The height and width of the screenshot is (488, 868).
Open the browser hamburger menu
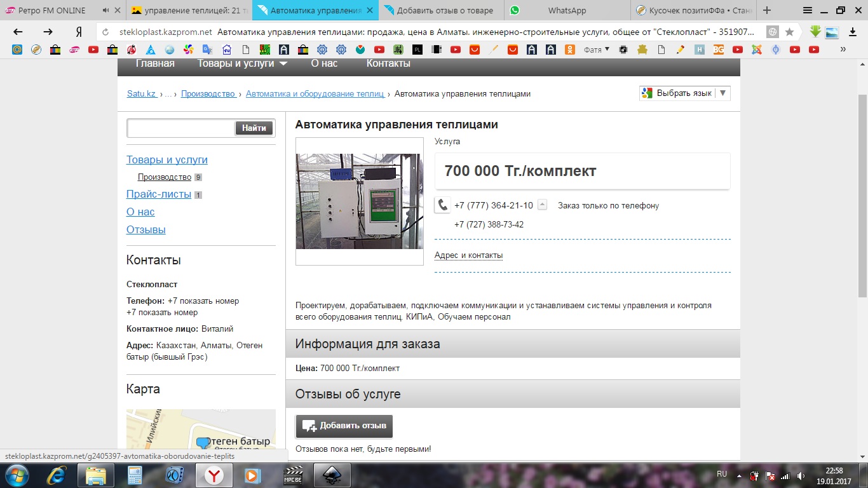(x=807, y=10)
